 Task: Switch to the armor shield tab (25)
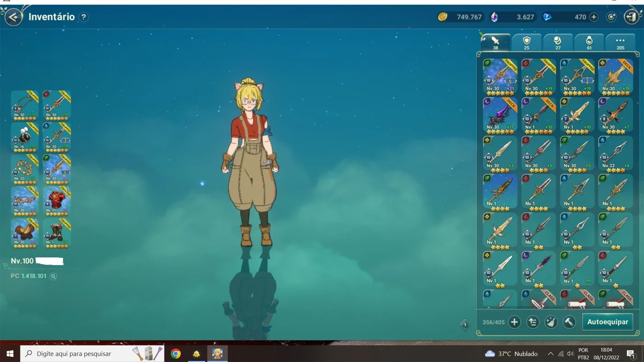tap(527, 42)
